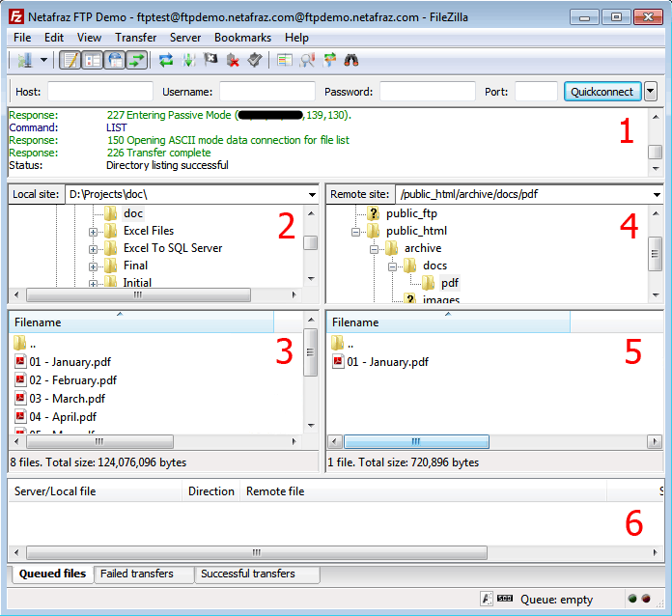Open the Site Manager icon

[x=25, y=60]
